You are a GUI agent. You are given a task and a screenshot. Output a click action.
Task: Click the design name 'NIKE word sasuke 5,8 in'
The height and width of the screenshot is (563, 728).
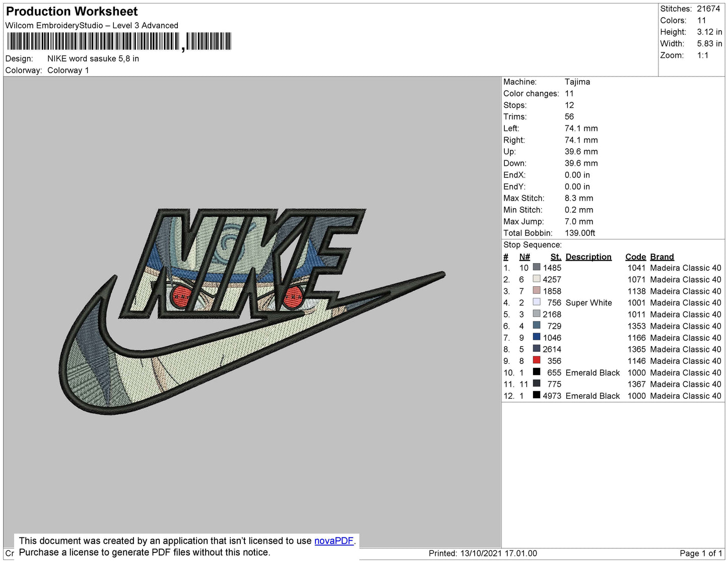(x=93, y=58)
